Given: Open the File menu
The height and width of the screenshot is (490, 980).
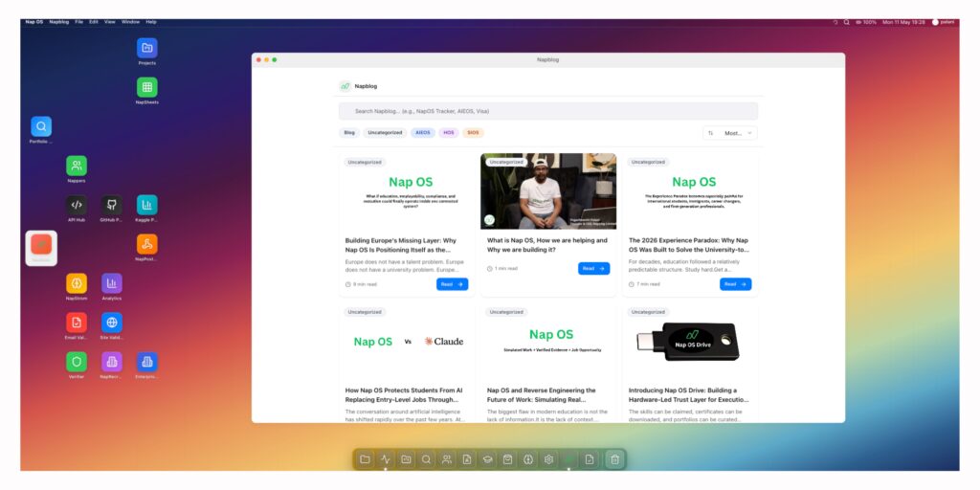Looking at the screenshot, I should pyautogui.click(x=78, y=22).
